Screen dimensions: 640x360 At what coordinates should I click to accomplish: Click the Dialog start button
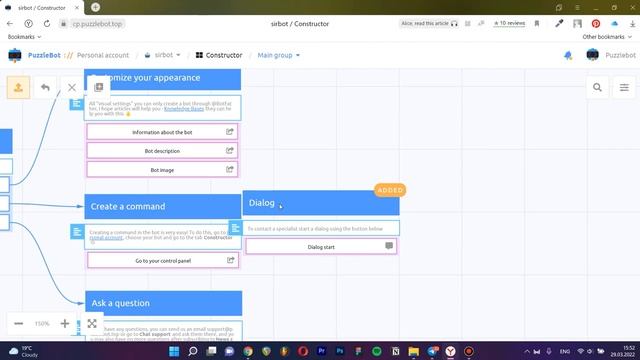pos(321,246)
